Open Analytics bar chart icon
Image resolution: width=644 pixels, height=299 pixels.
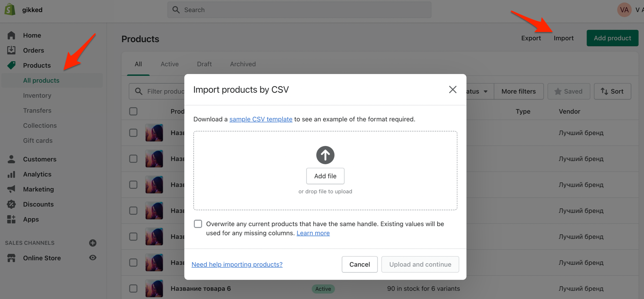coord(11,174)
